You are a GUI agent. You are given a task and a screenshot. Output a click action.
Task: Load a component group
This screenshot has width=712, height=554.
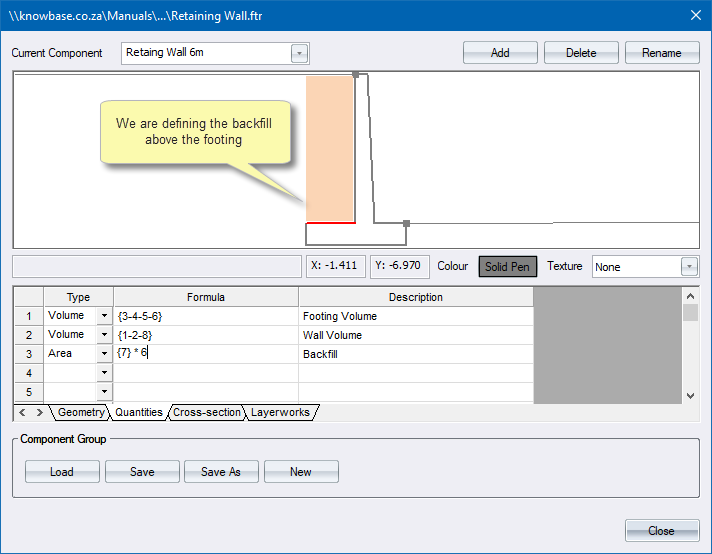62,472
